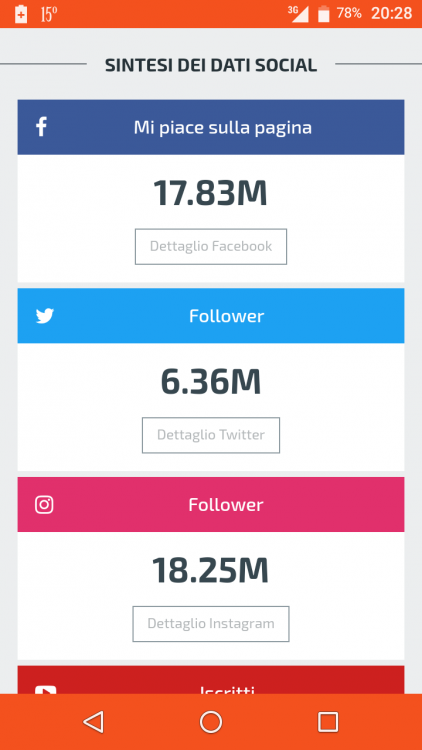The image size is (422, 750).
Task: Open recent apps square button
Action: (328, 722)
